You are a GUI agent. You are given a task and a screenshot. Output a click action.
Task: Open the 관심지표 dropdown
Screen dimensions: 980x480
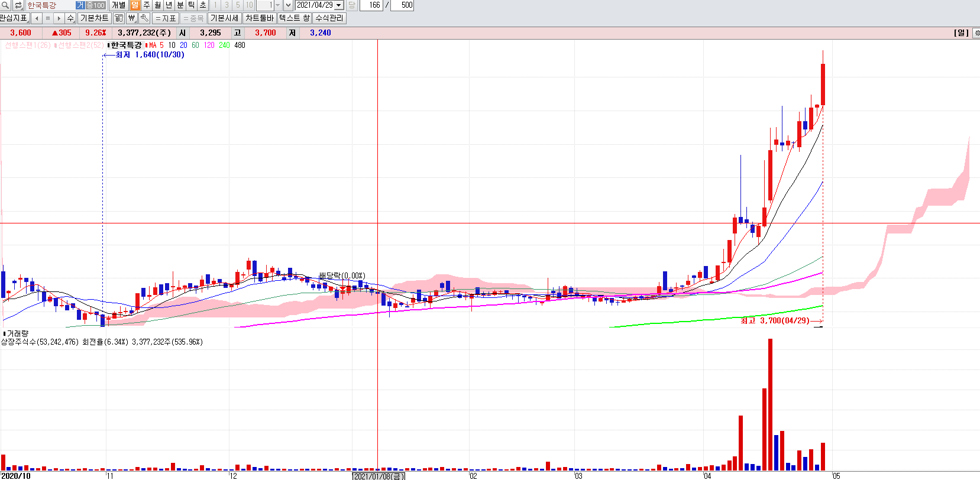pos(15,18)
